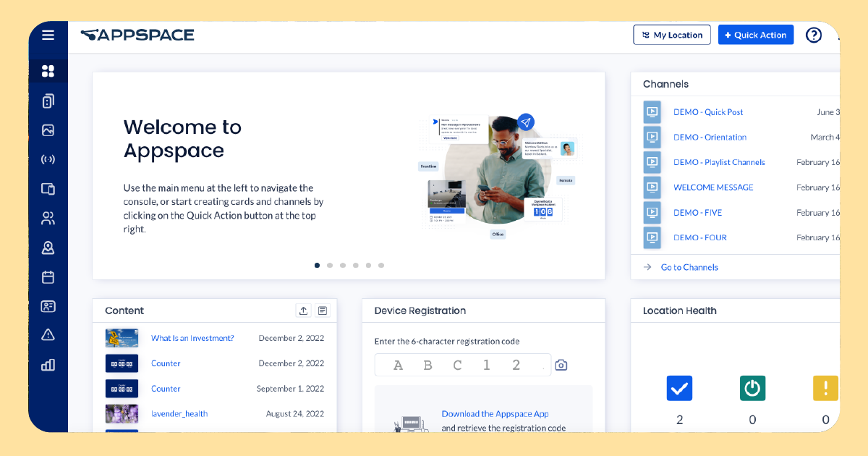Open the WELCOME MESSAGE channel
This screenshot has width=868, height=456.
click(x=713, y=187)
